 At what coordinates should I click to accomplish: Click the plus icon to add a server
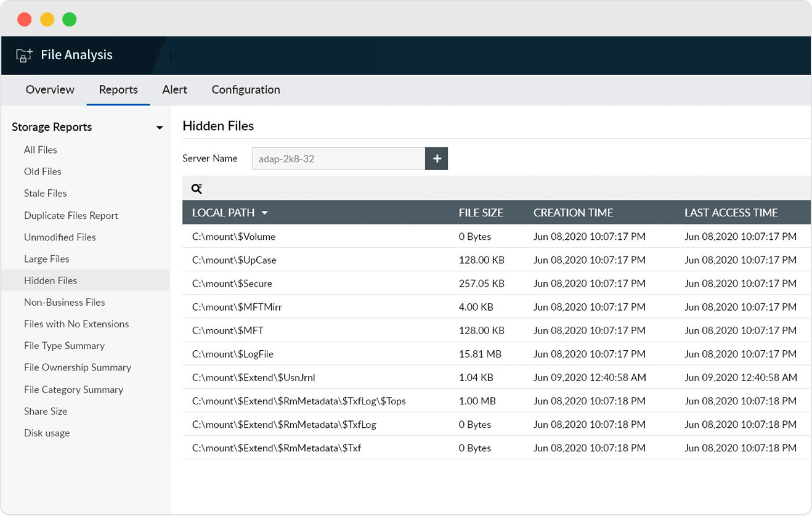[436, 158]
